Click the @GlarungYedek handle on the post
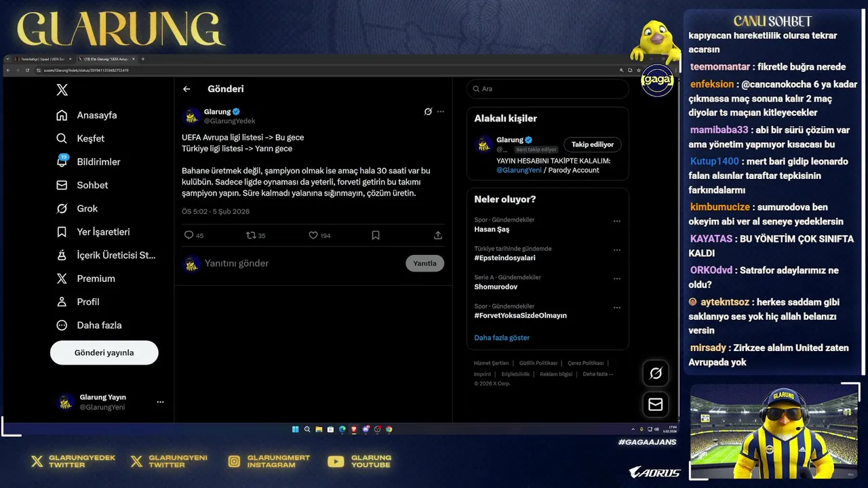The width and height of the screenshot is (868, 488). [x=230, y=121]
